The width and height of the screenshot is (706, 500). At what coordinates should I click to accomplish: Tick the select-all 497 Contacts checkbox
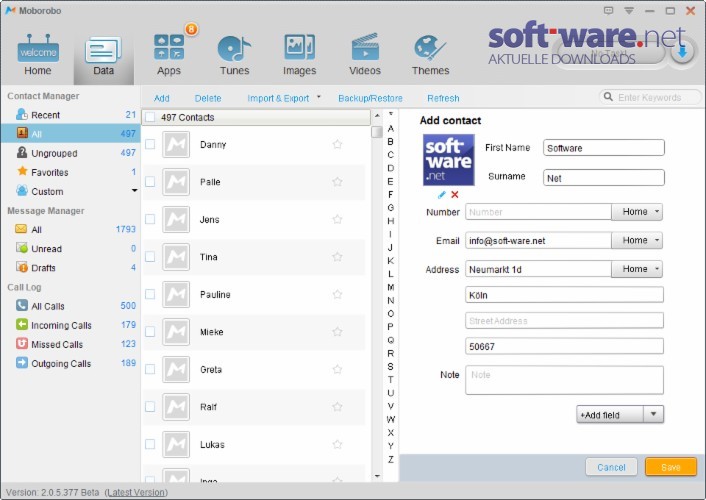(150, 117)
